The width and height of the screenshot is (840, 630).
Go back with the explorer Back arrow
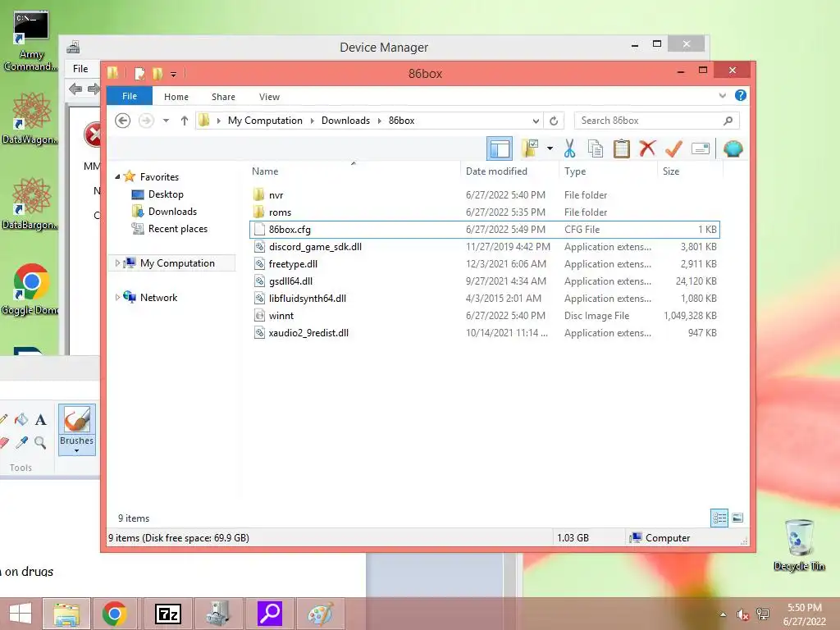123,121
